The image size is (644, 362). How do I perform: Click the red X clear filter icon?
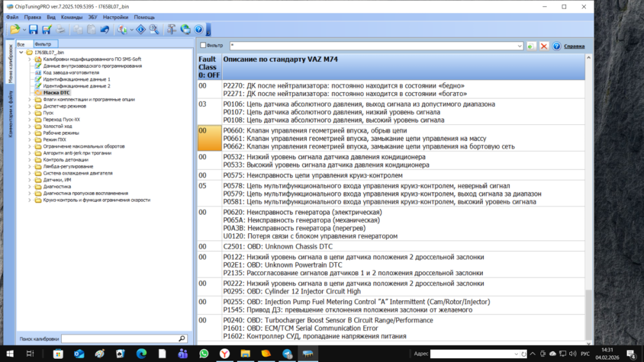544,46
